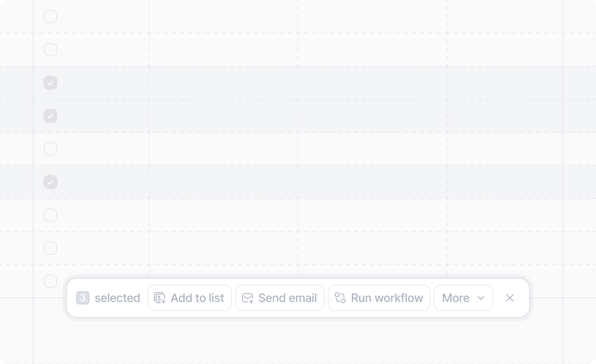Click the envelope icon for Send email
Screen dimensions: 596x364
pos(248,298)
